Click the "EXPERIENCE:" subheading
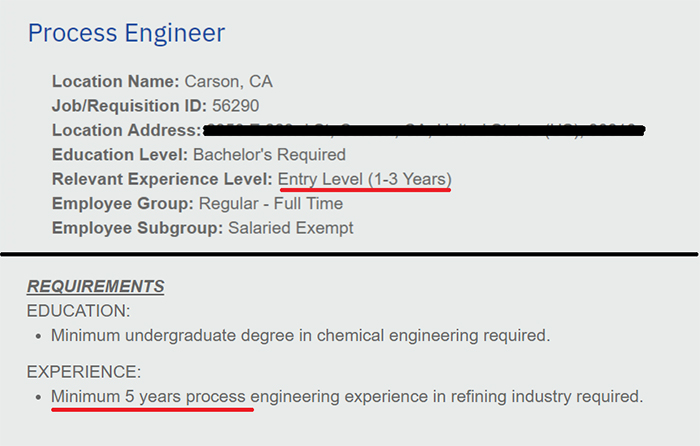This screenshot has width=700, height=446. click(x=84, y=372)
